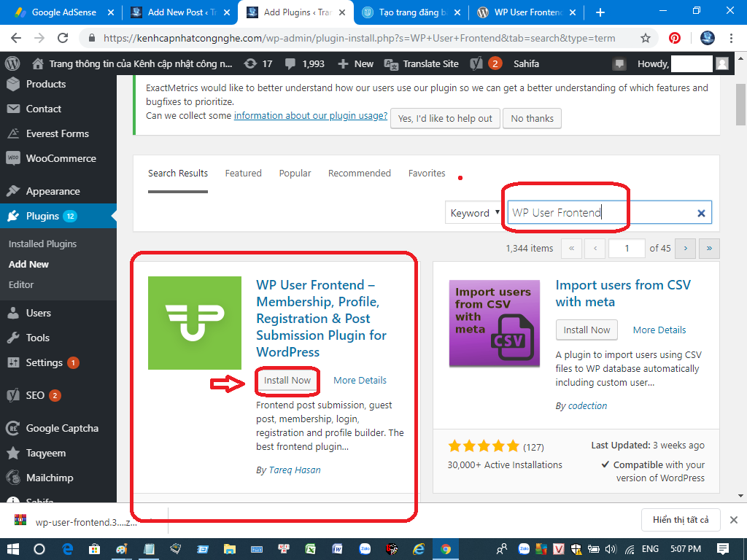Click the current page number field
Viewport: 747px width, 560px height.
tap(627, 249)
